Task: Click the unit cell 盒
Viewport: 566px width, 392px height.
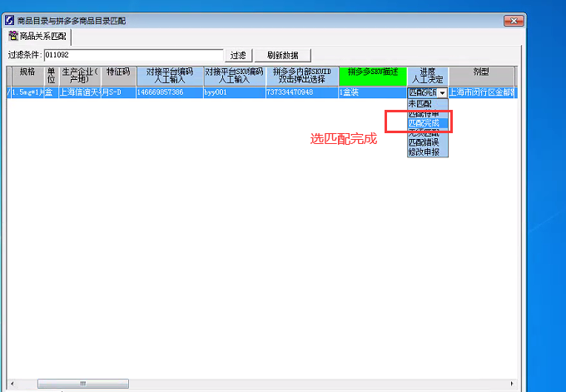Action: coord(52,92)
